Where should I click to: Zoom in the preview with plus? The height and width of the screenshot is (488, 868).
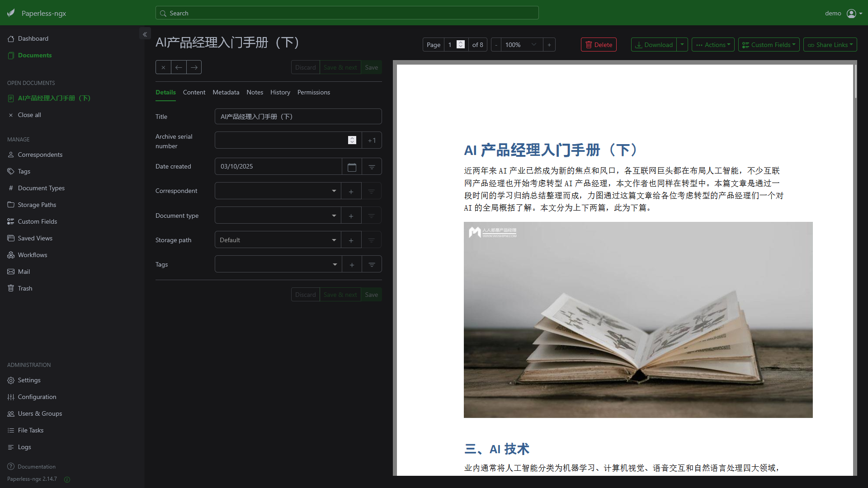click(x=549, y=45)
